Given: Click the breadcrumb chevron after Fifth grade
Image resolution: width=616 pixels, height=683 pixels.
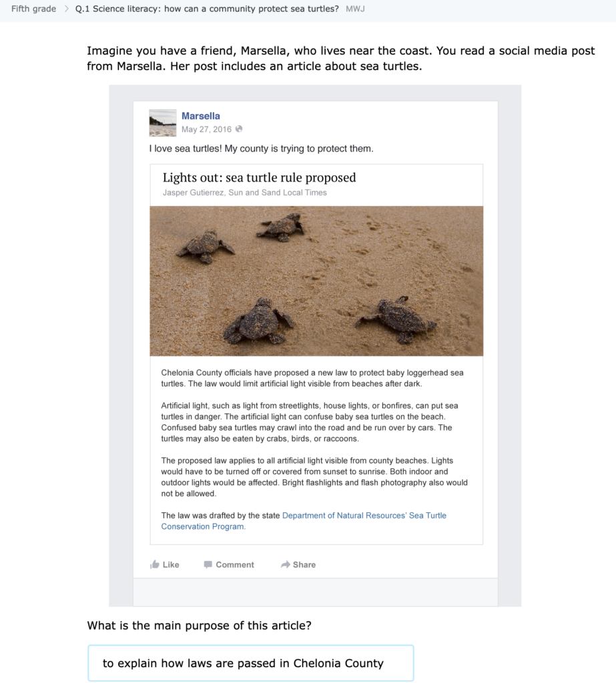Looking at the screenshot, I should [66, 9].
